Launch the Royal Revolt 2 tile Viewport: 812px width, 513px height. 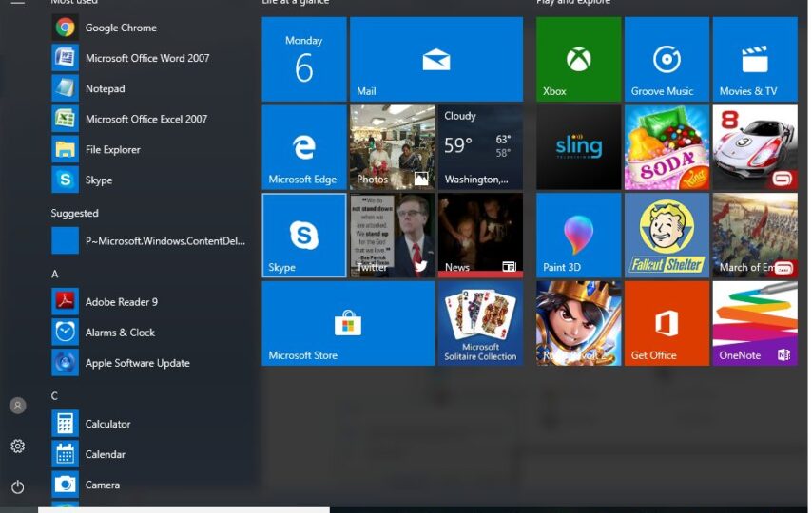pos(578,324)
